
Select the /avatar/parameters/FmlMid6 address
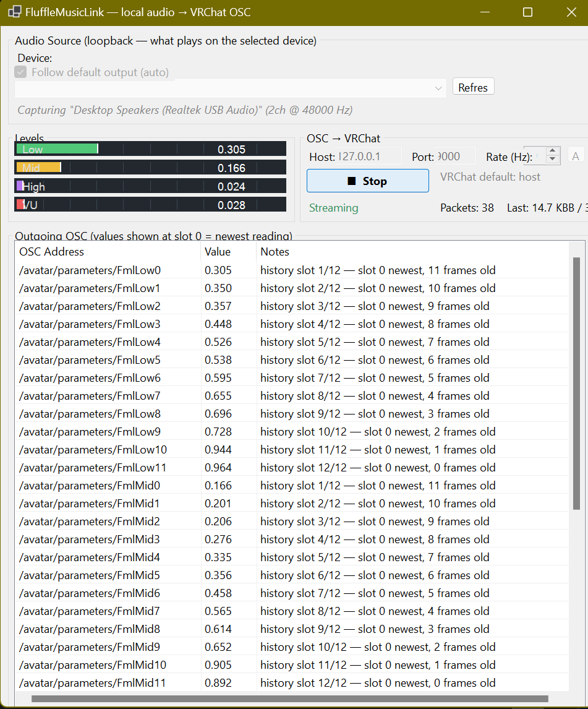(x=90, y=593)
